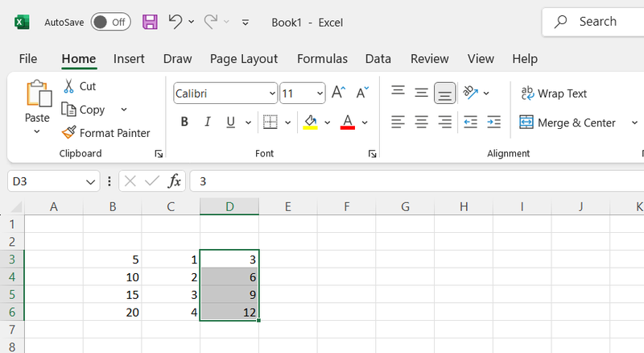Open the Review tab

(430, 59)
